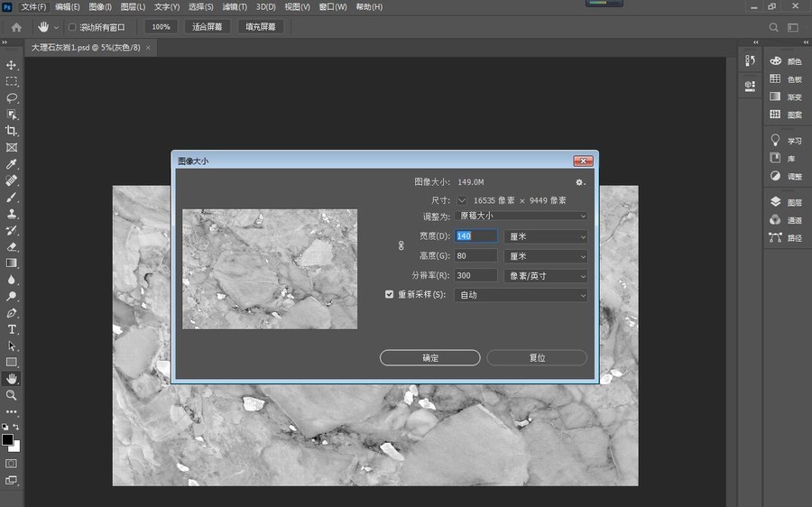Click the 复位 reset button
Image resolution: width=812 pixels, height=507 pixels.
coord(537,358)
